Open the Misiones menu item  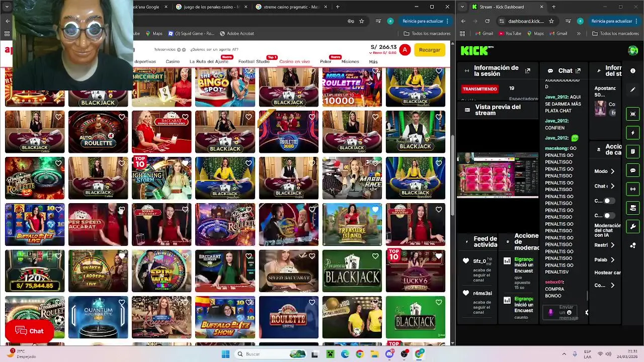(350, 61)
